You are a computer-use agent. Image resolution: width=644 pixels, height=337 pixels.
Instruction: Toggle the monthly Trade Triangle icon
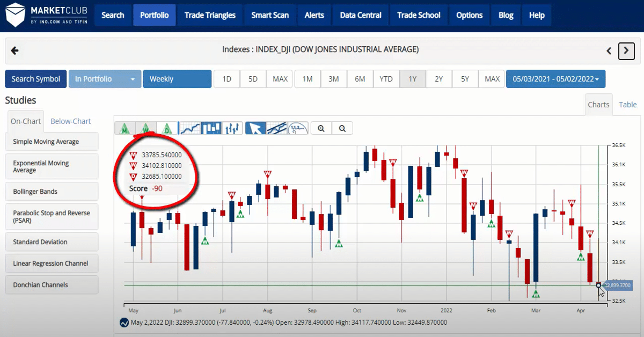click(125, 128)
